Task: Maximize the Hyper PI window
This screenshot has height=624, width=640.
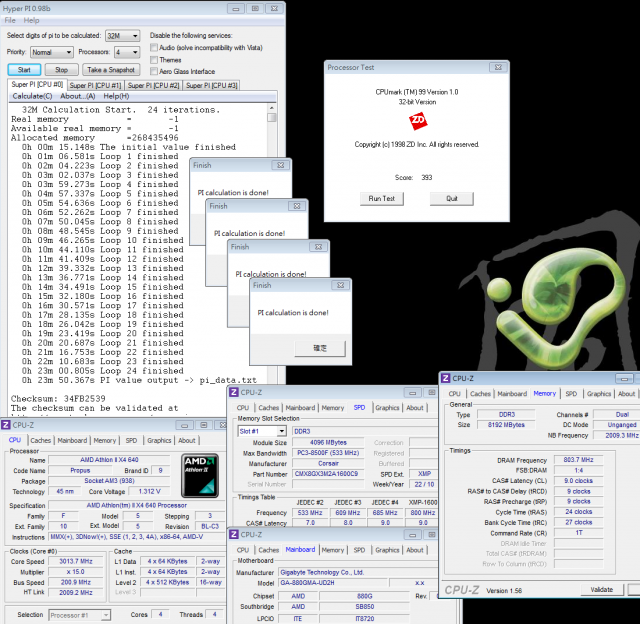Action: pyautogui.click(x=255, y=8)
